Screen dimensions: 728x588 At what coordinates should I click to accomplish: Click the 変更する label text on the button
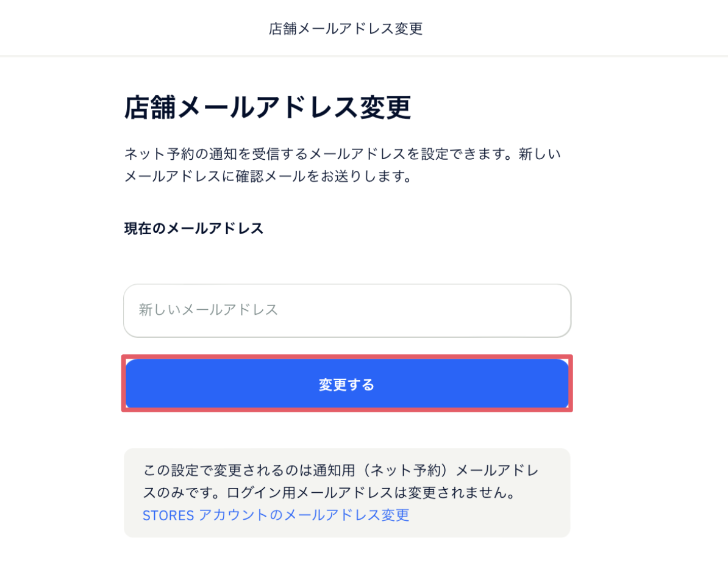point(346,384)
